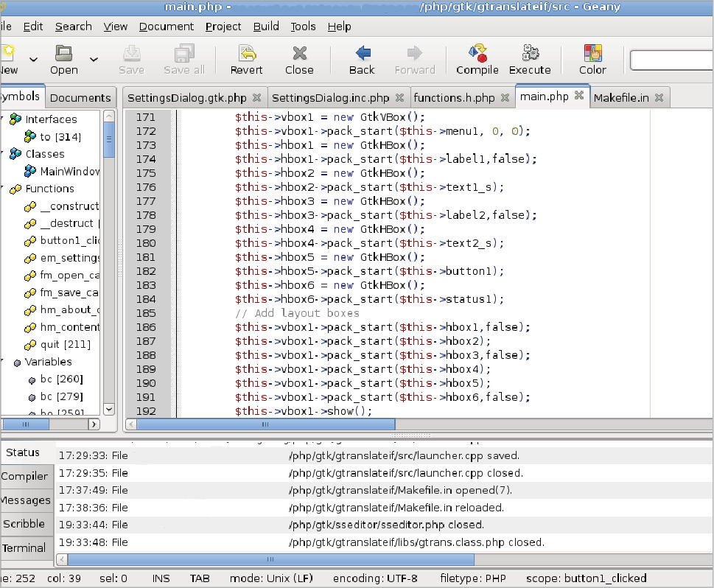Image resolution: width=714 pixels, height=588 pixels.
Task: Open the Build menu
Action: [x=265, y=27]
